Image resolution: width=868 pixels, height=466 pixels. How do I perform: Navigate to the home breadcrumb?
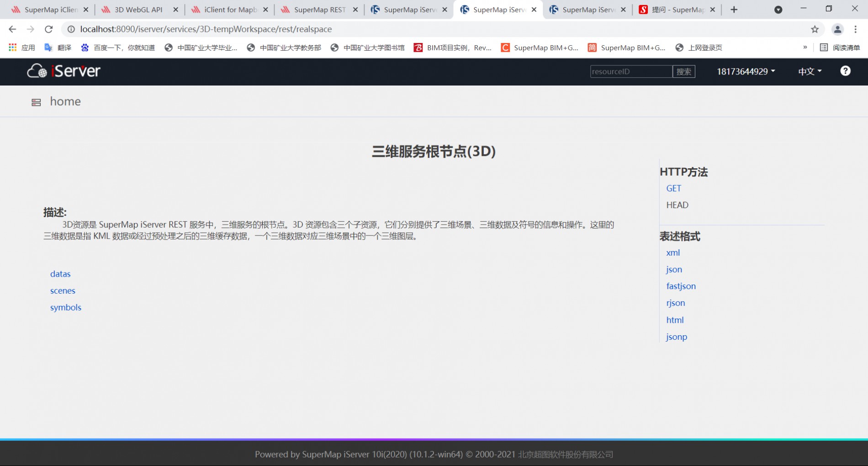65,102
